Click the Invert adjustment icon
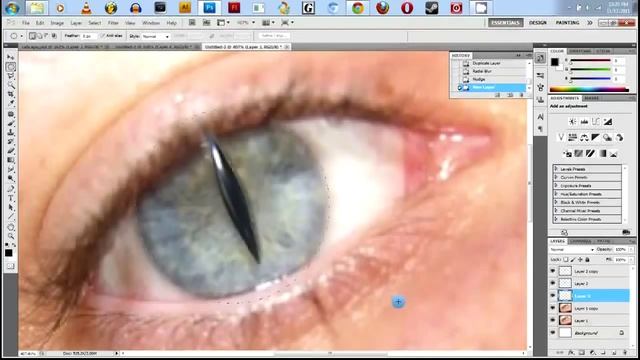This screenshot has height=360, width=640. coord(567,153)
